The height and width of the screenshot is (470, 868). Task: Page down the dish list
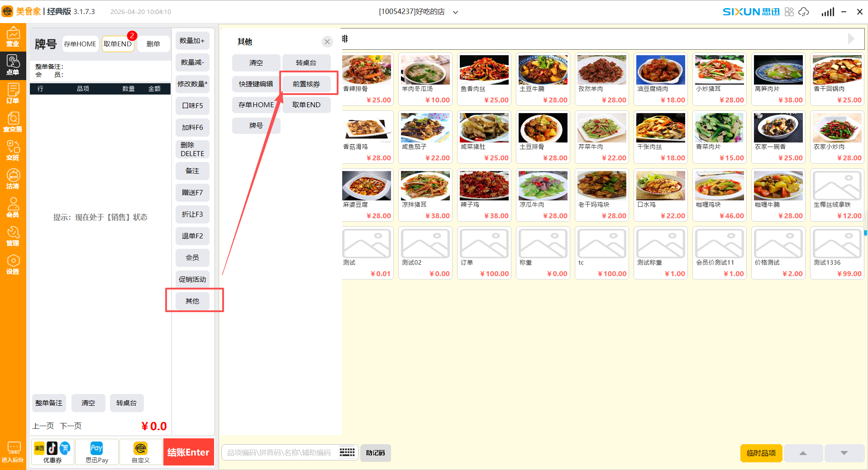pyautogui.click(x=844, y=453)
